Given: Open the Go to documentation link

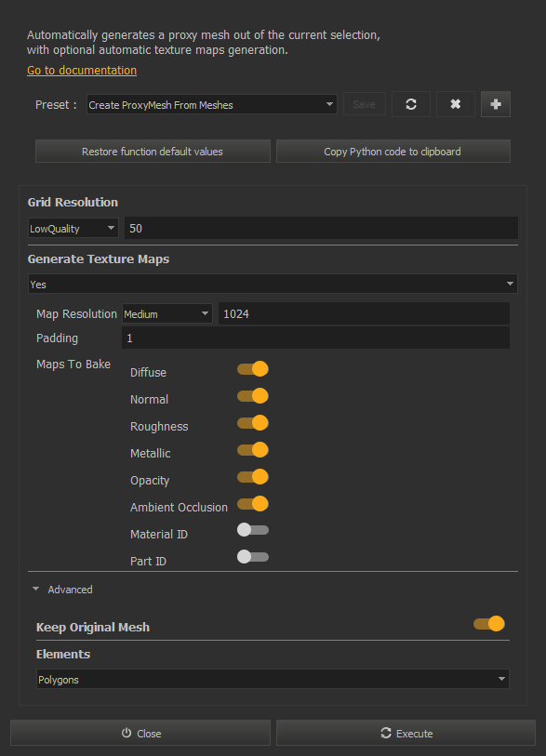Looking at the screenshot, I should [x=82, y=71].
